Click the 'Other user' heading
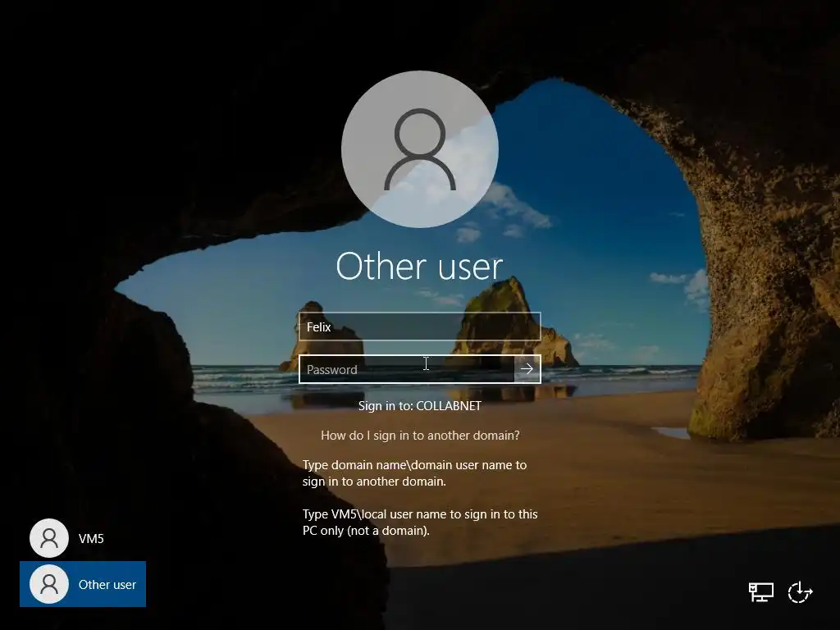 click(419, 266)
